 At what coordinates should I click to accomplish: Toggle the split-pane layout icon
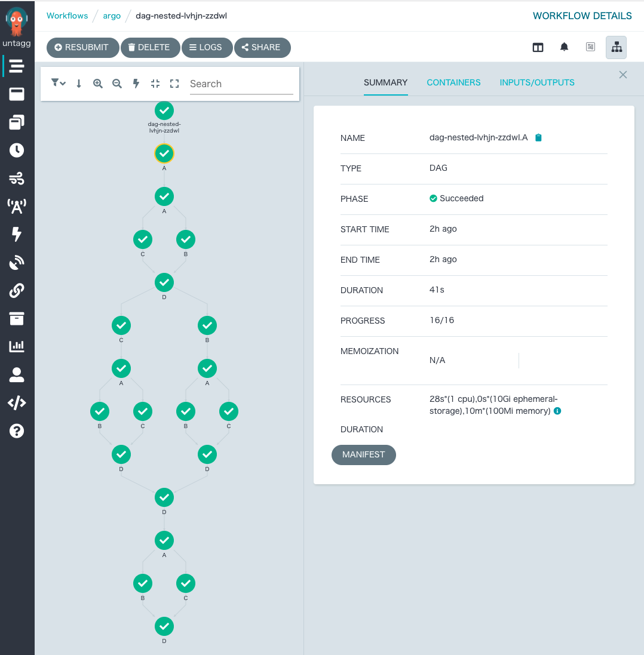[x=538, y=47]
